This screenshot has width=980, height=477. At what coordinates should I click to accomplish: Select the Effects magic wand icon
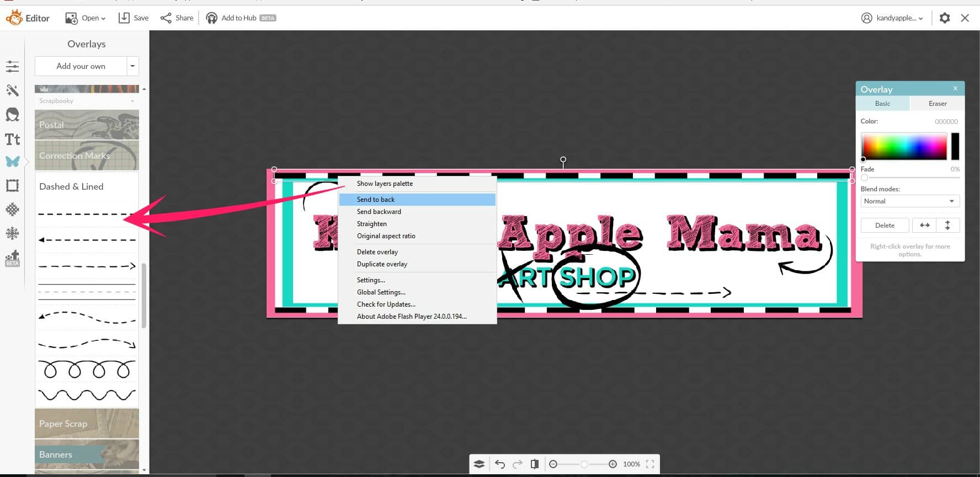point(12,90)
